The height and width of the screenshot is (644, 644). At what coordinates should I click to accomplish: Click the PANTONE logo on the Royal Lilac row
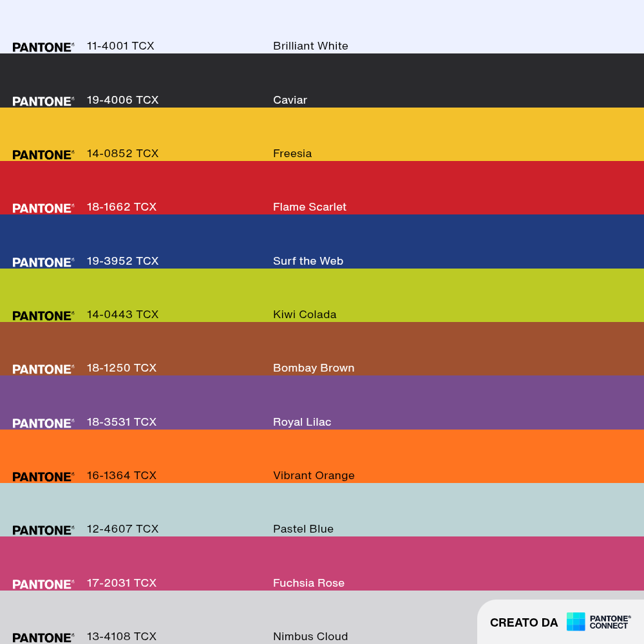[43, 424]
